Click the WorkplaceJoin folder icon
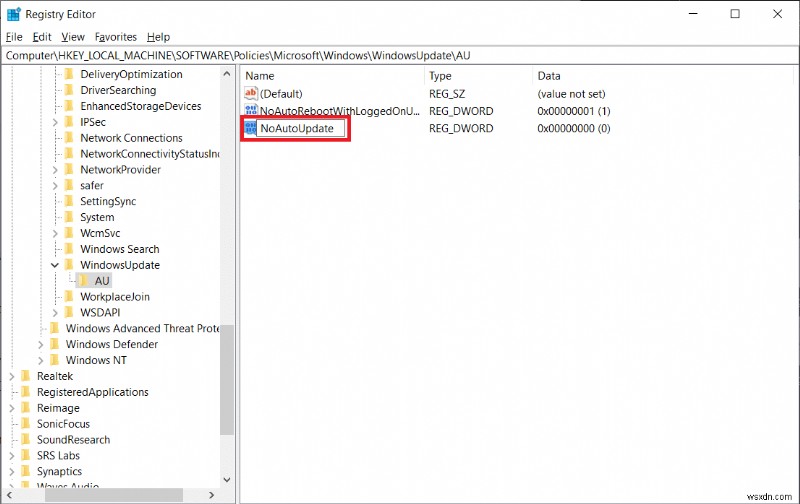The height and width of the screenshot is (504, 800). pos(69,296)
